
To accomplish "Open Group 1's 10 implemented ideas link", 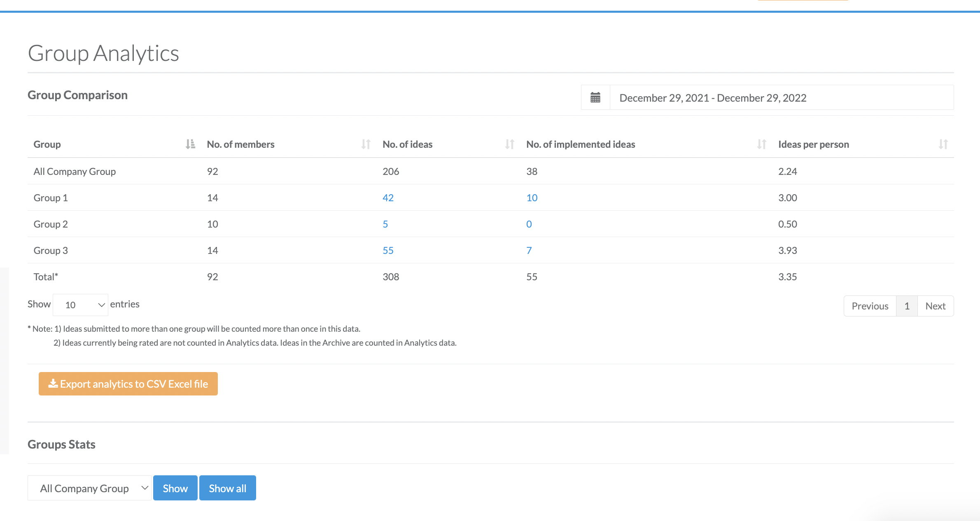I will [x=532, y=198].
